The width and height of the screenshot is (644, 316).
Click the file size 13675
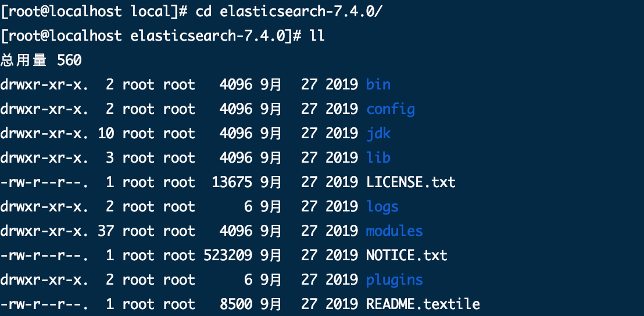(232, 182)
